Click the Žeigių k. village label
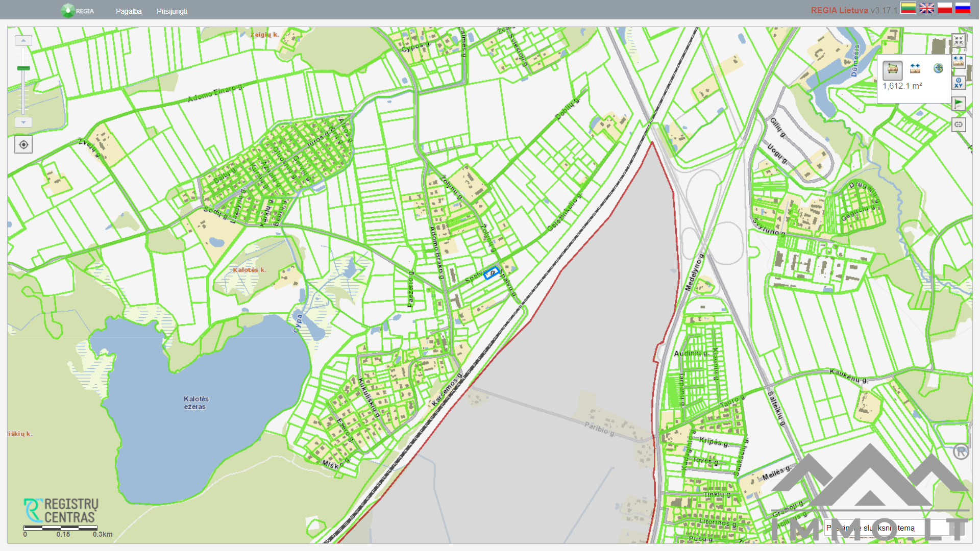980x551 pixels. [x=264, y=35]
